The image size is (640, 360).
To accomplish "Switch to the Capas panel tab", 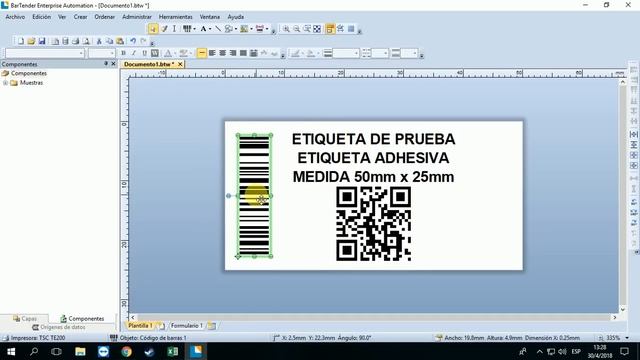I will point(24,318).
